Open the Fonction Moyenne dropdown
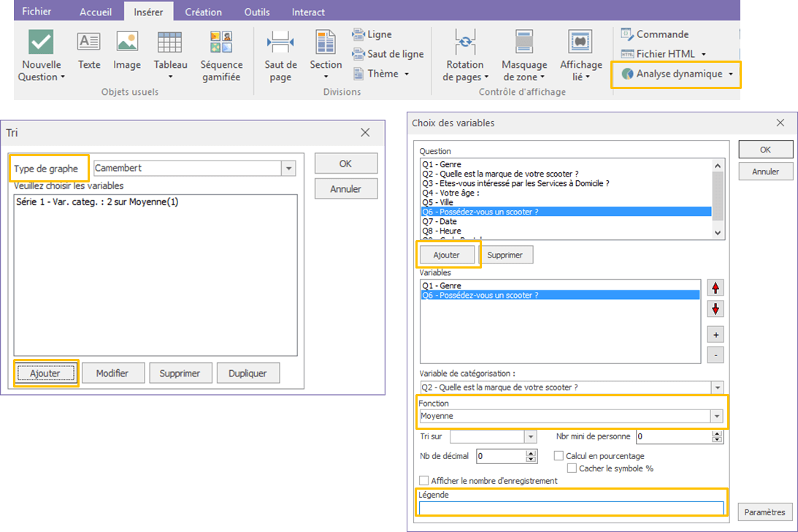Screen dimensions: 798x532 (716, 416)
